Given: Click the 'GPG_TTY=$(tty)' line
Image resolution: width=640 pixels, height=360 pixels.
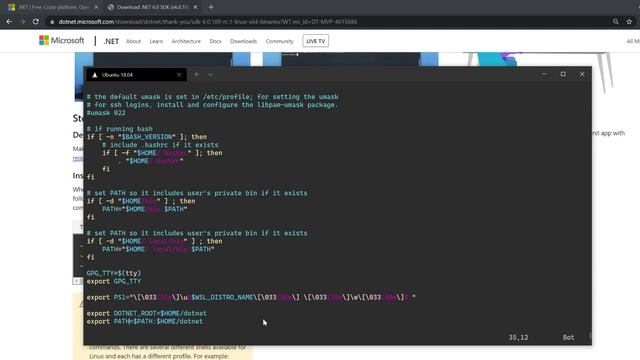Looking at the screenshot, I should tap(113, 273).
